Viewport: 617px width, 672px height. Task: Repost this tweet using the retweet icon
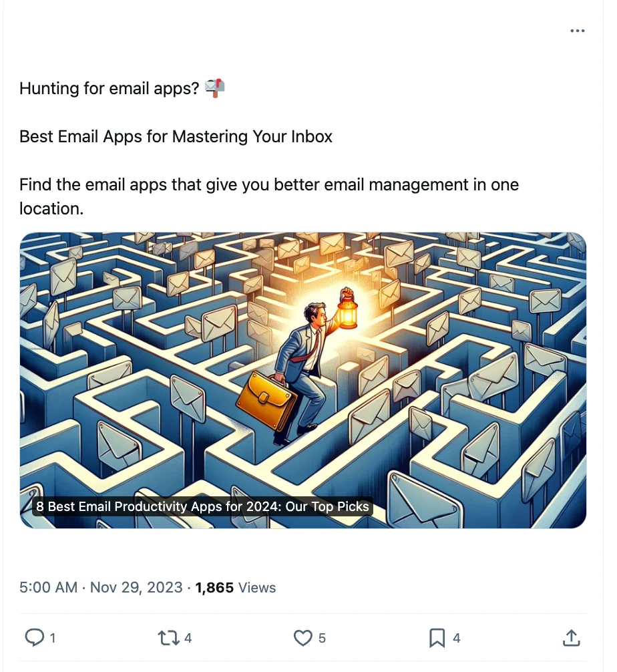point(168,638)
